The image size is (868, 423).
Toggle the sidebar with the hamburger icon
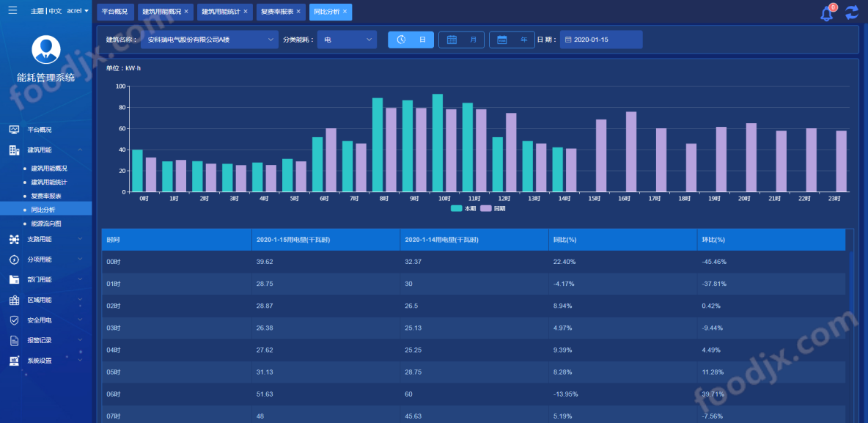pyautogui.click(x=10, y=11)
